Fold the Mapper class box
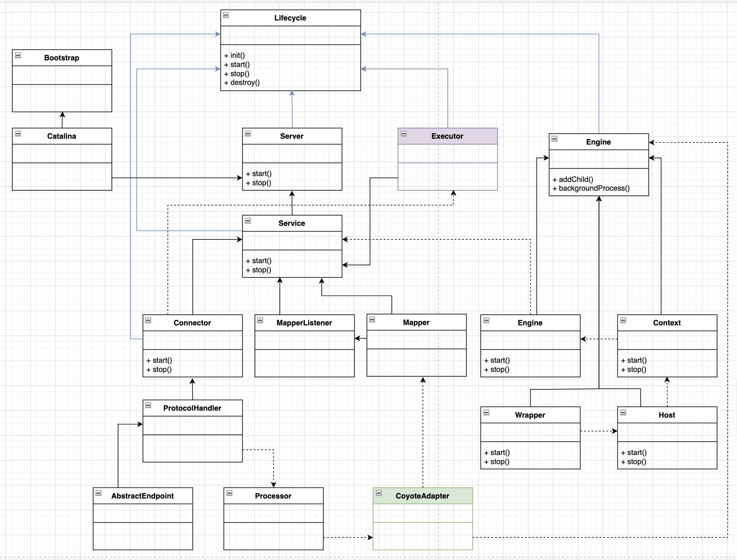737x560 pixels. [x=372, y=320]
